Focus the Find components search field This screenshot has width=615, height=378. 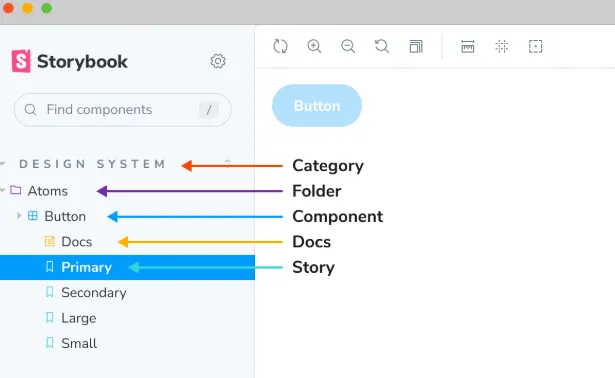click(x=123, y=110)
